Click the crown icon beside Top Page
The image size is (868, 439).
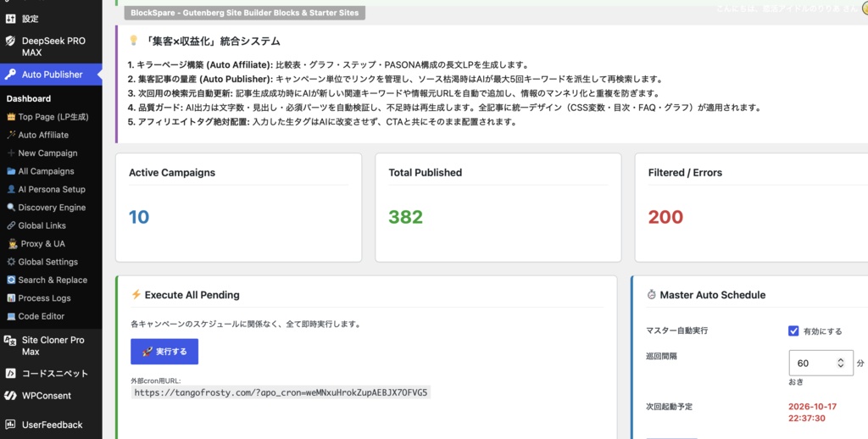(x=11, y=117)
